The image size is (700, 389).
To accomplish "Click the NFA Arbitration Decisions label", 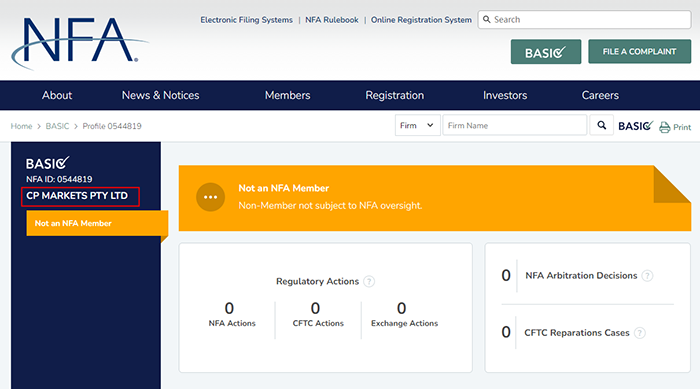I will (x=581, y=276).
